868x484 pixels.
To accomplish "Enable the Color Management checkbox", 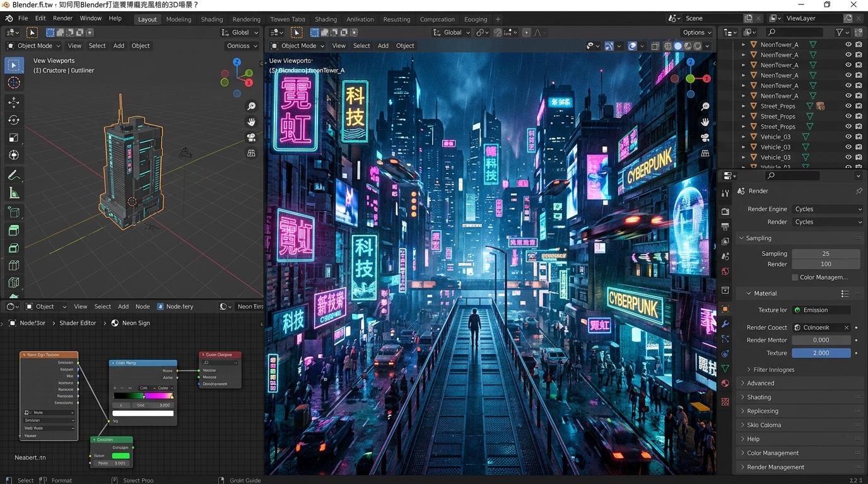I will click(x=795, y=277).
